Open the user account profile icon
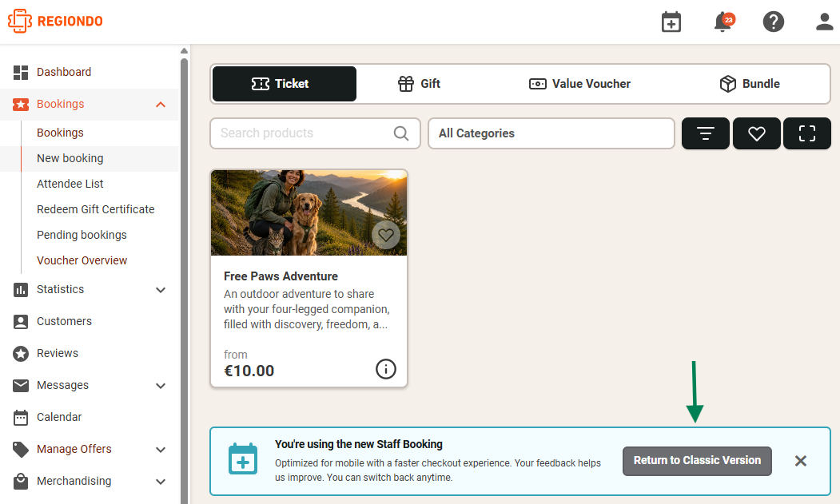The height and width of the screenshot is (504, 840). pyautogui.click(x=825, y=22)
